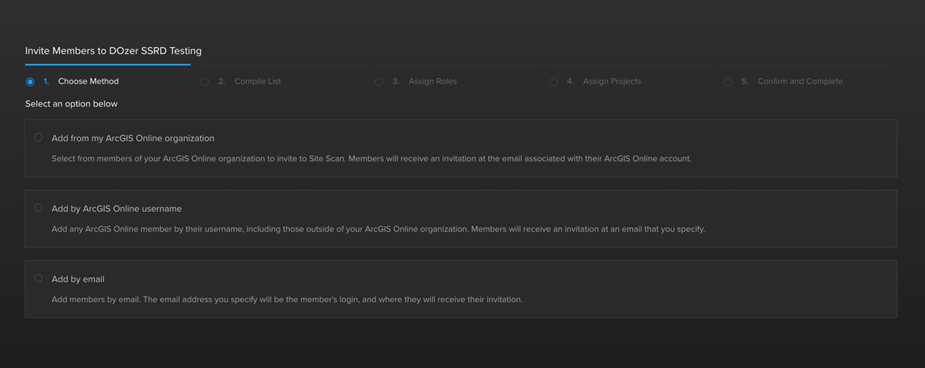
Task: Go to the 'Assign Roles' step label
Action: 432,81
